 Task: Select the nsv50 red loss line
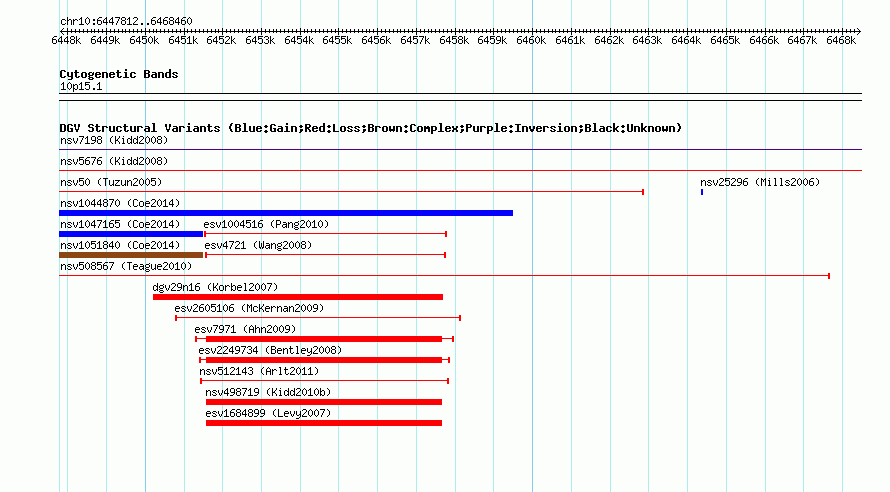[x=351, y=192]
